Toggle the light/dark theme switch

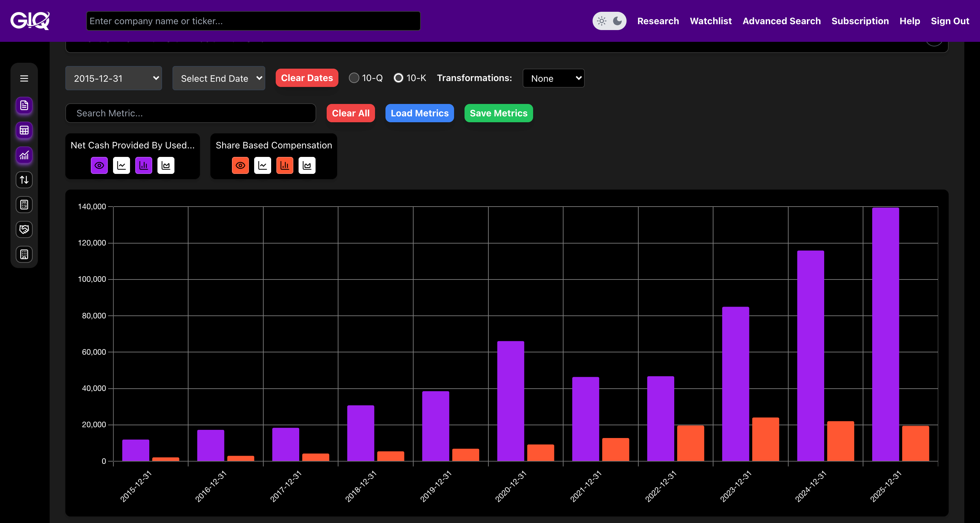coord(609,21)
